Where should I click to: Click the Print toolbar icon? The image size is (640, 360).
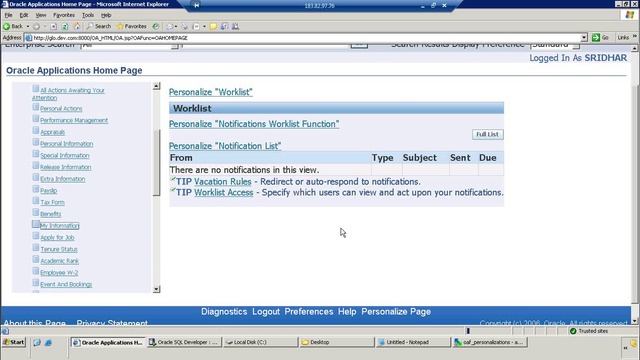(184, 26)
